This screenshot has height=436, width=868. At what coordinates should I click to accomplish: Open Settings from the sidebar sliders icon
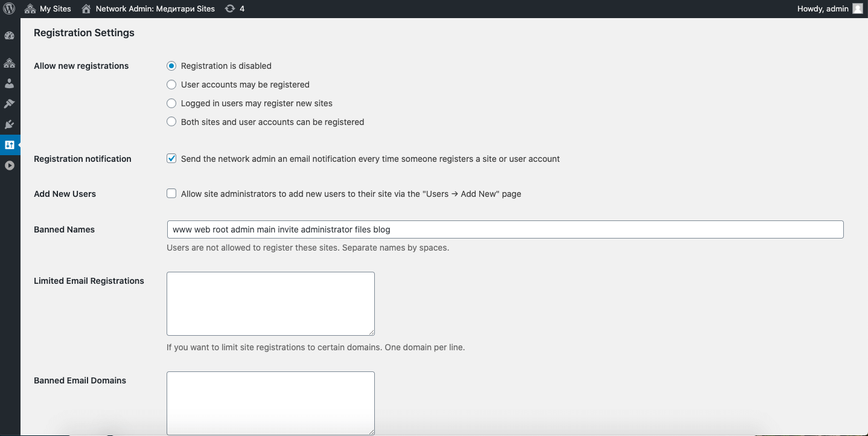point(10,145)
